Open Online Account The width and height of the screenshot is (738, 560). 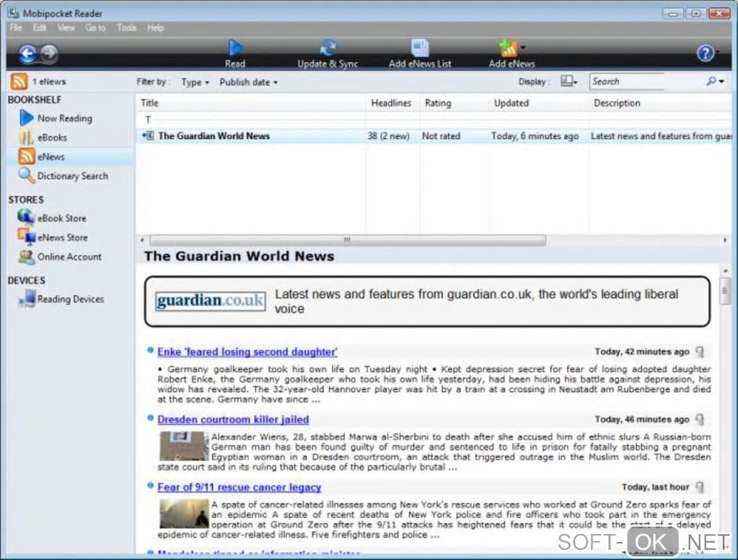click(60, 257)
